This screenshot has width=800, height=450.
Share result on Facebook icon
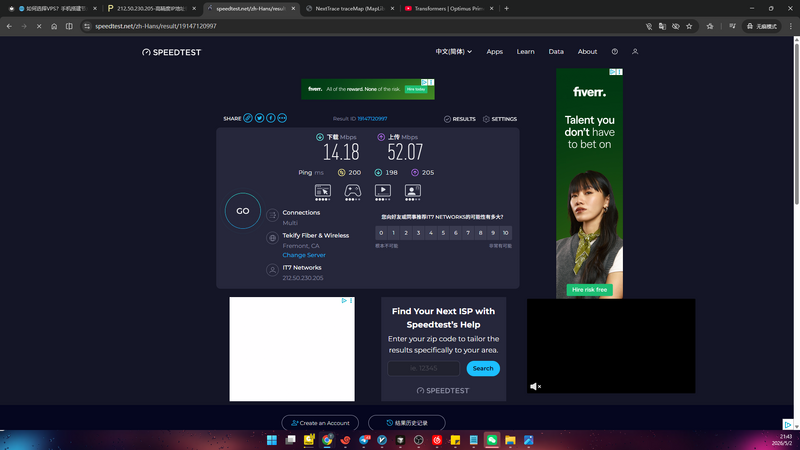point(270,118)
